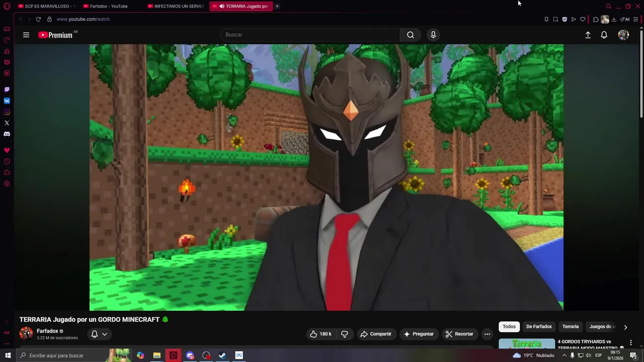Screen dimensions: 644x362
Task: Click the Compartir share button
Action: pyautogui.click(x=376, y=334)
